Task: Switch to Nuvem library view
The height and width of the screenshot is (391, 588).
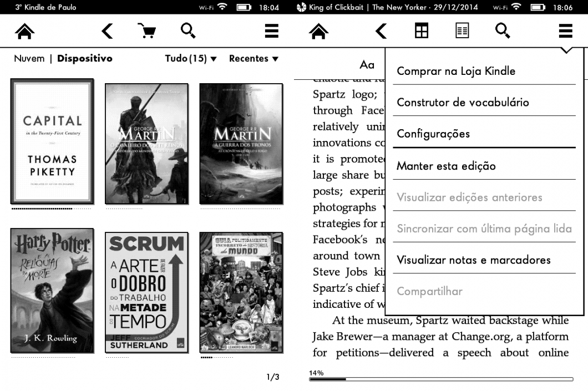Action: pyautogui.click(x=29, y=58)
